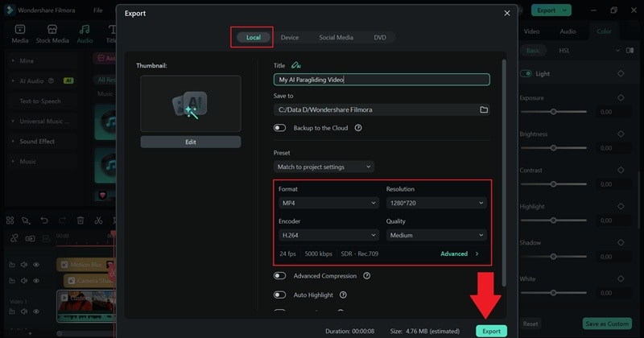
Task: Click the Exposure slider handle
Action: click(x=553, y=112)
